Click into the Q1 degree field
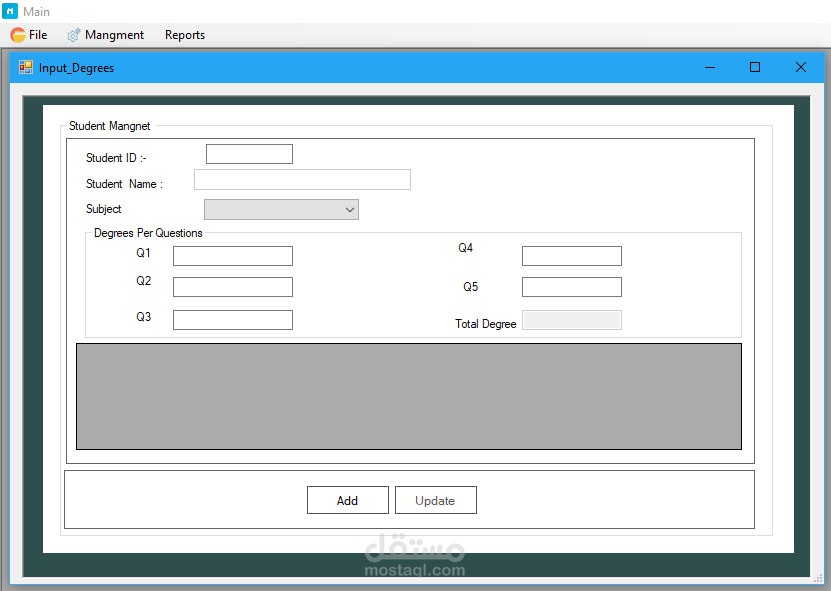The height and width of the screenshot is (591, 831). (233, 256)
